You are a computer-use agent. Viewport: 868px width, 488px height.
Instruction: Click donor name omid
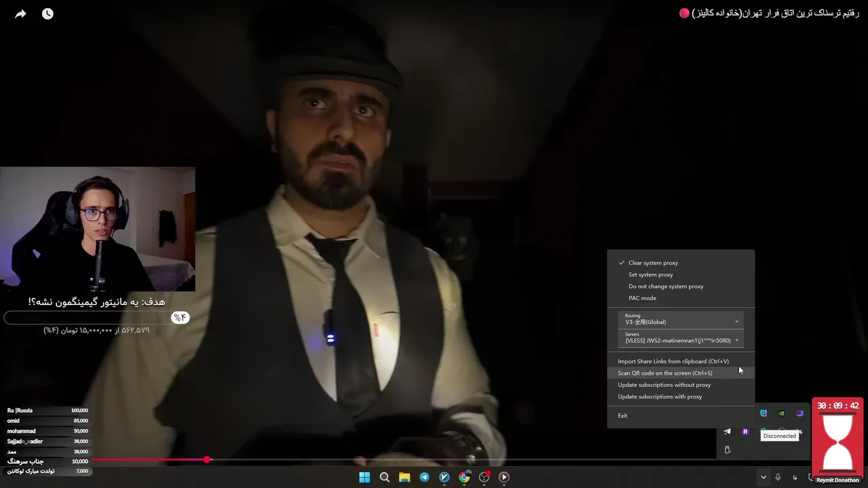click(14, 421)
